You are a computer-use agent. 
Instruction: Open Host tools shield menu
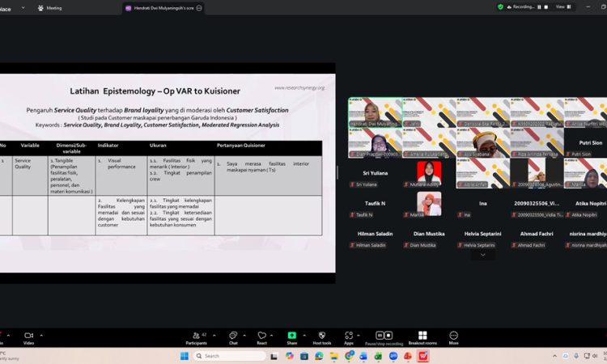tap(321, 337)
